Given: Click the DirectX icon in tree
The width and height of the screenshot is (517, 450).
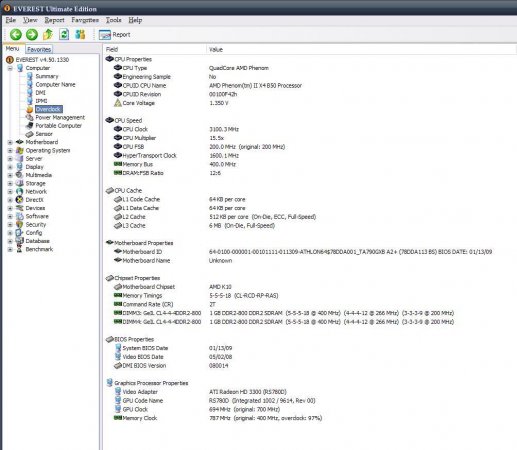Looking at the screenshot, I should point(20,200).
